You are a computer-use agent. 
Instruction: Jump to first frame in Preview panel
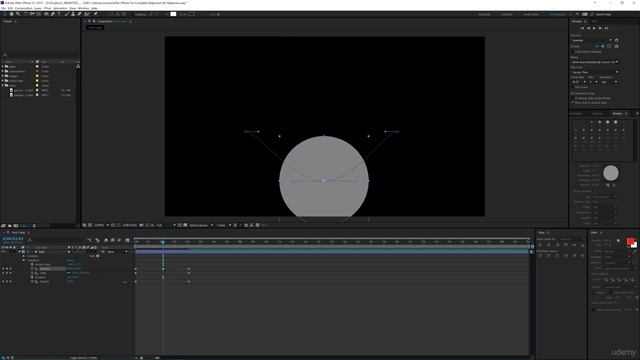[x=582, y=28]
